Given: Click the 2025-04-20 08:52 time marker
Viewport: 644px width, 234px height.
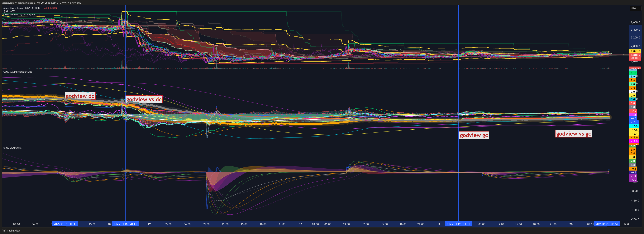Looking at the screenshot, I should (607, 224).
